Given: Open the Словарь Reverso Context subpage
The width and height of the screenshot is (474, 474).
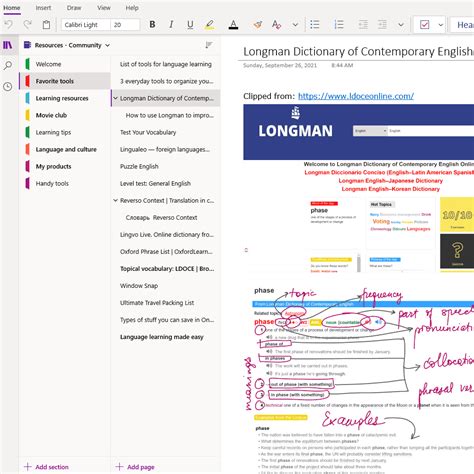Looking at the screenshot, I should [165, 217].
